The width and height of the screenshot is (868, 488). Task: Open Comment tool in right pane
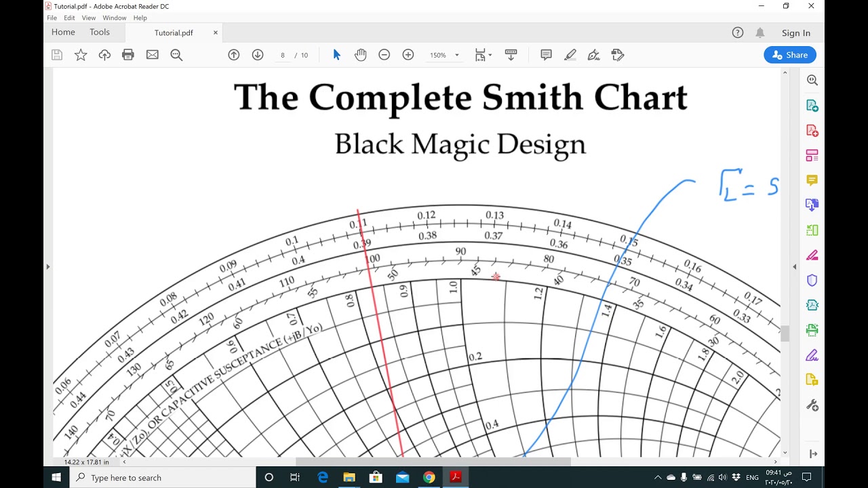click(812, 180)
